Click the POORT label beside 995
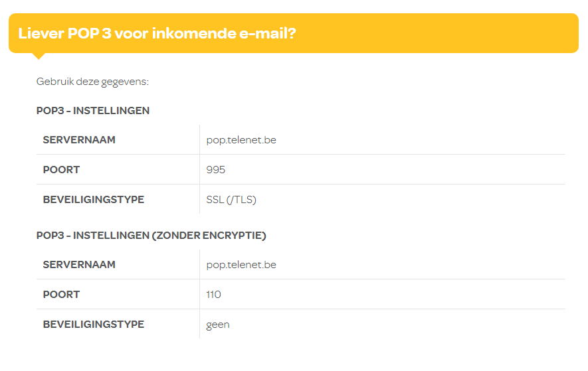Screen dimensions: 588x371 click(61, 170)
